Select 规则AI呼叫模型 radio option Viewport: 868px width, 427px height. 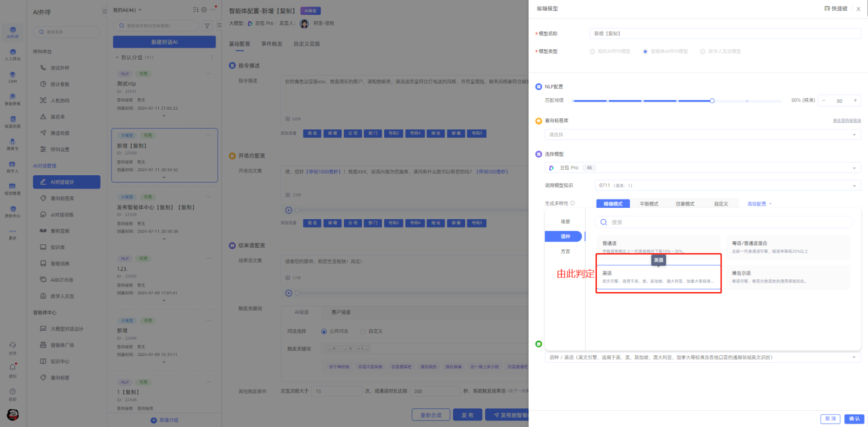coord(592,51)
